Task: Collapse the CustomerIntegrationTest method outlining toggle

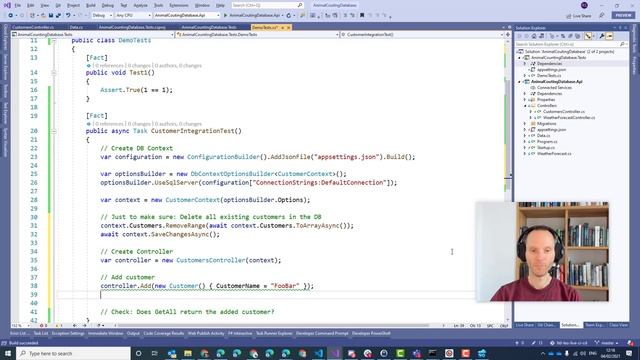Action: click(54, 131)
